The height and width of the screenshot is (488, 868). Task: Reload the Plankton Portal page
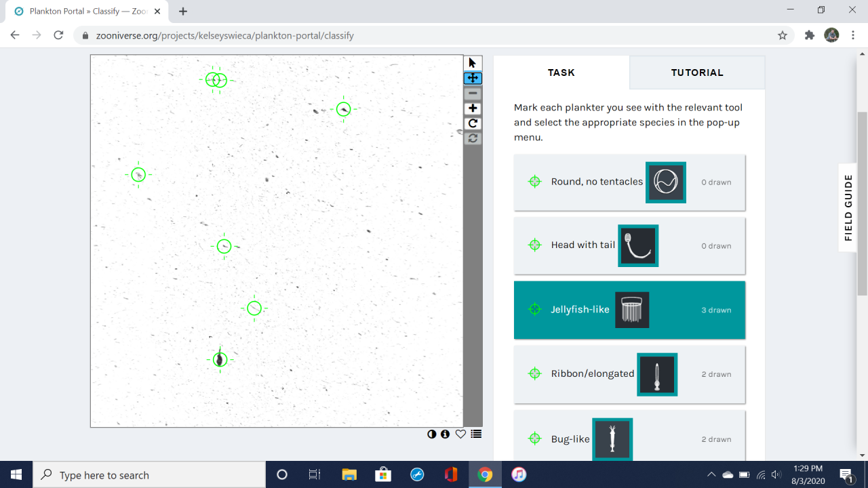[58, 35]
